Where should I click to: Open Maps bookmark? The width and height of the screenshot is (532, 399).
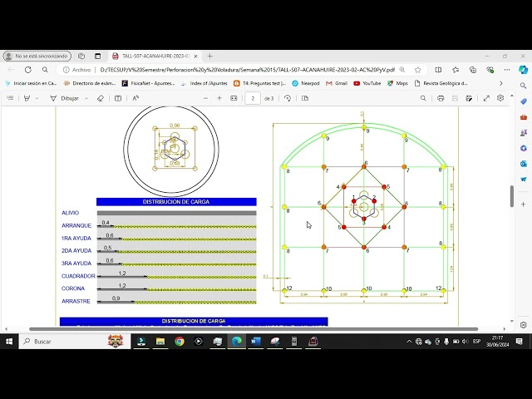[x=397, y=83]
